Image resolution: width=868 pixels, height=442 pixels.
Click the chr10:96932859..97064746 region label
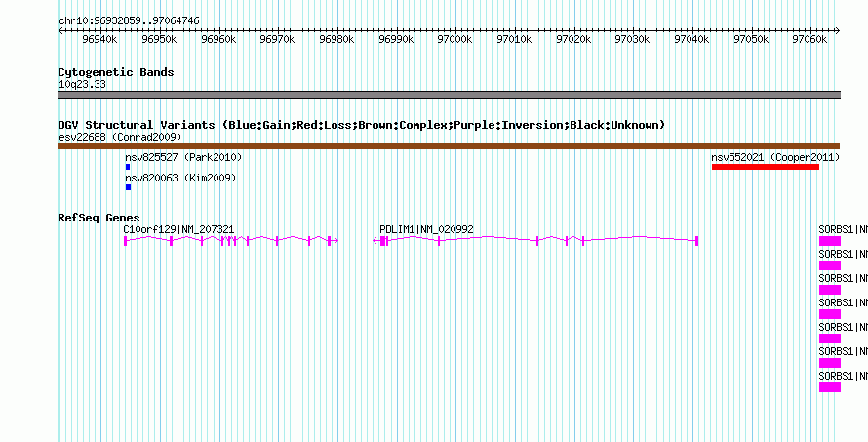click(129, 21)
